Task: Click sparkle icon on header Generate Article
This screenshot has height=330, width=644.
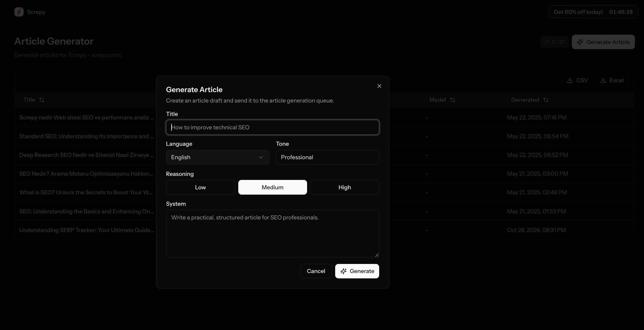Action: pos(580,42)
